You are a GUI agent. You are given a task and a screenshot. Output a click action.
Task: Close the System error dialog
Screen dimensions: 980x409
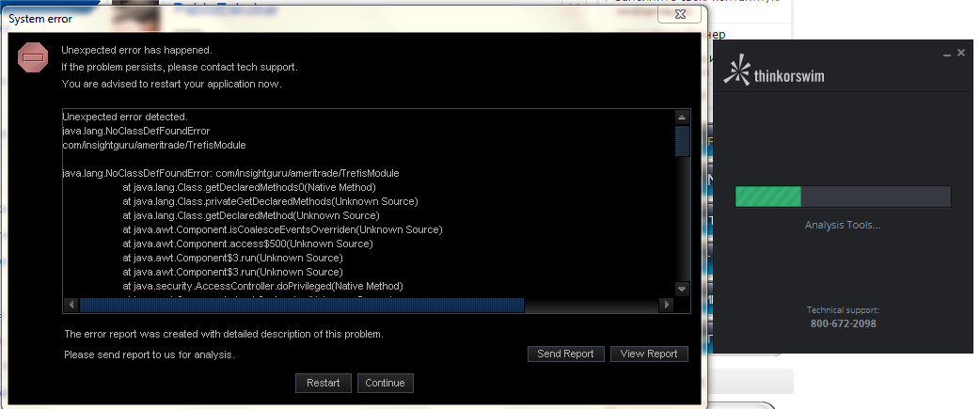tap(682, 14)
